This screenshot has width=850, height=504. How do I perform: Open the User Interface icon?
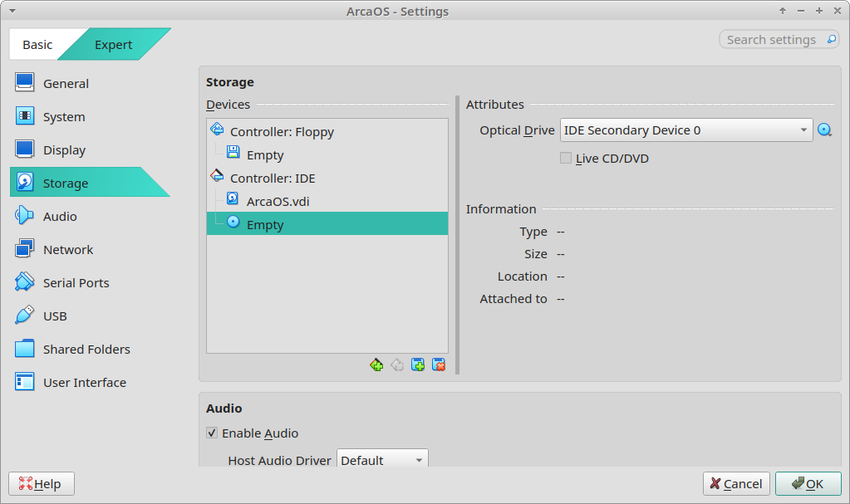click(x=24, y=382)
